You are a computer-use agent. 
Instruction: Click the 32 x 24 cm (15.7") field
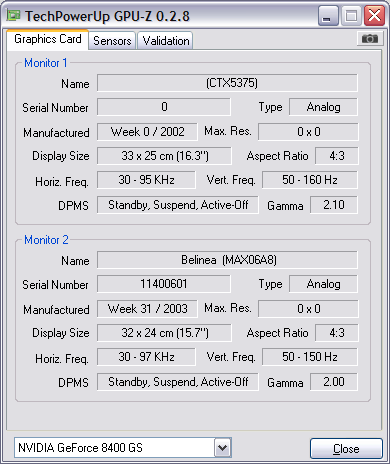pyautogui.click(x=164, y=333)
